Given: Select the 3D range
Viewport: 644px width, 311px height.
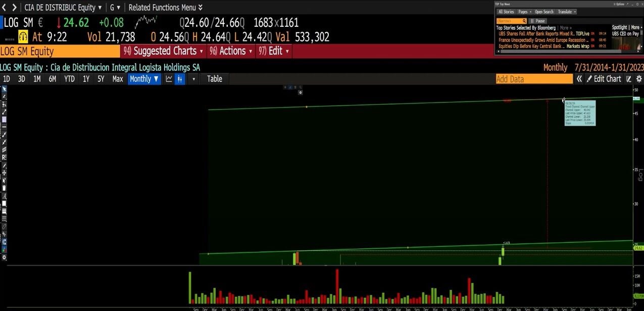Looking at the screenshot, I should pyautogui.click(x=22, y=79).
